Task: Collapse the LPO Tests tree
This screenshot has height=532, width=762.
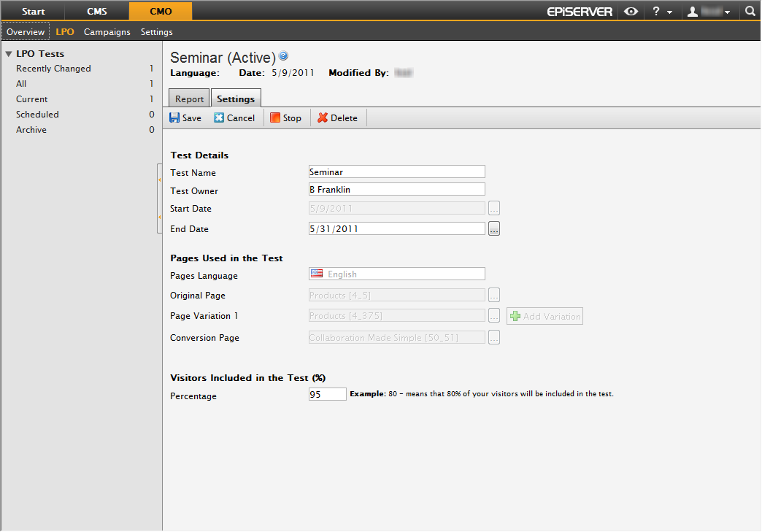Action: click(8, 54)
